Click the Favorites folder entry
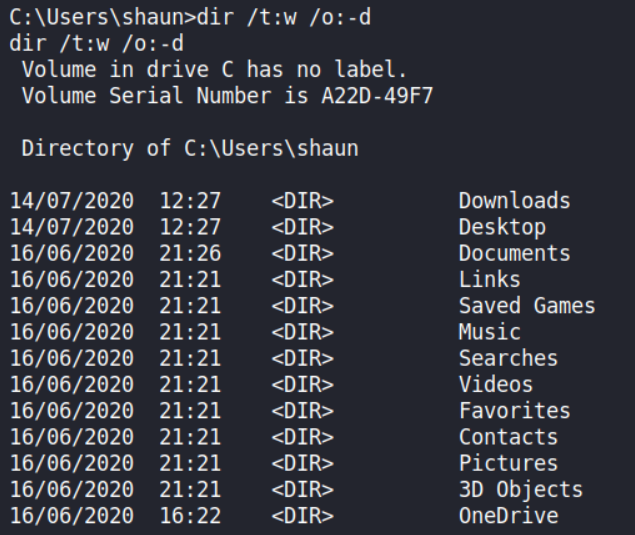635x535 pixels. coord(514,410)
